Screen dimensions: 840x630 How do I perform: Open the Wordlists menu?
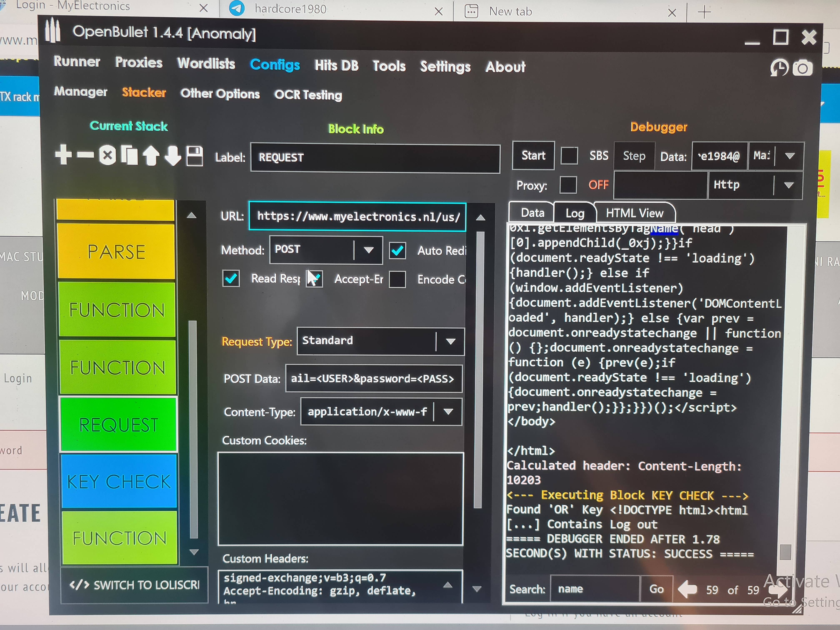pyautogui.click(x=206, y=63)
